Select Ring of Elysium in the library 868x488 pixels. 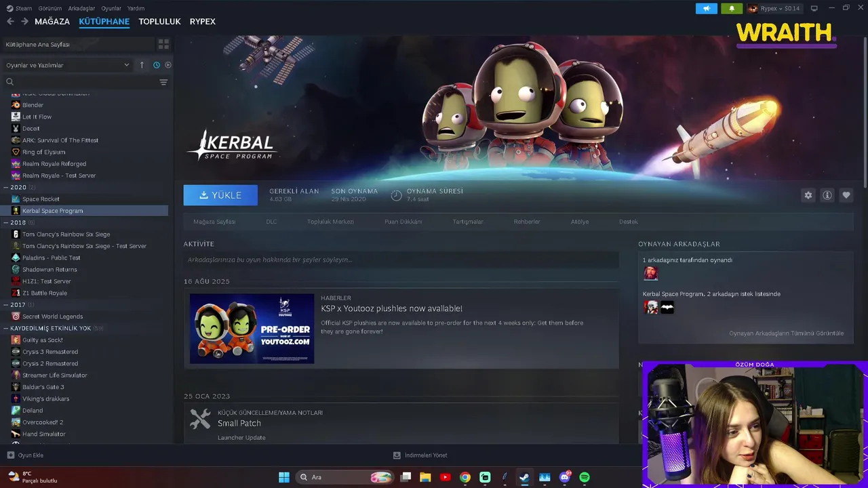(x=43, y=152)
